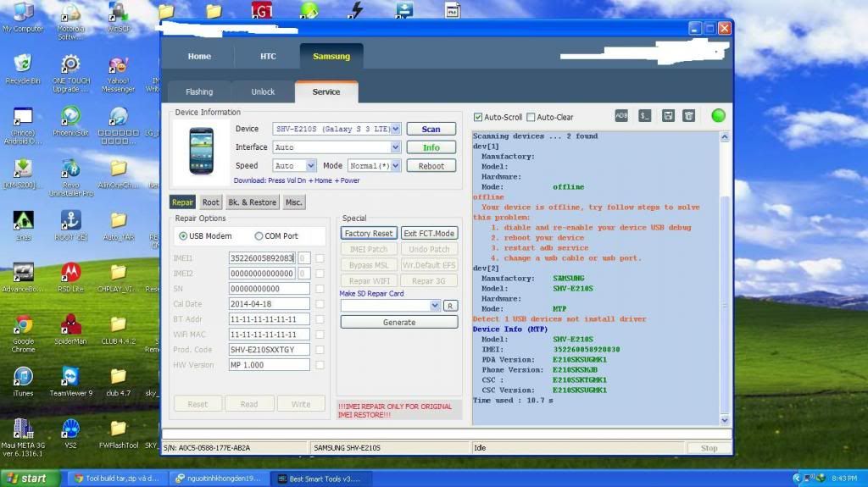This screenshot has height=487, width=868.
Task: Click the Factory Reset button
Action: 369,234
